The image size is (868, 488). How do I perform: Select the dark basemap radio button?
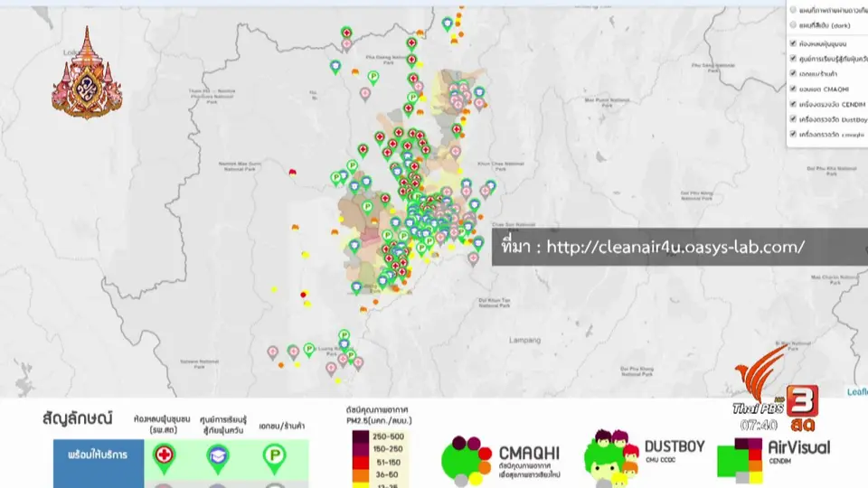[793, 25]
